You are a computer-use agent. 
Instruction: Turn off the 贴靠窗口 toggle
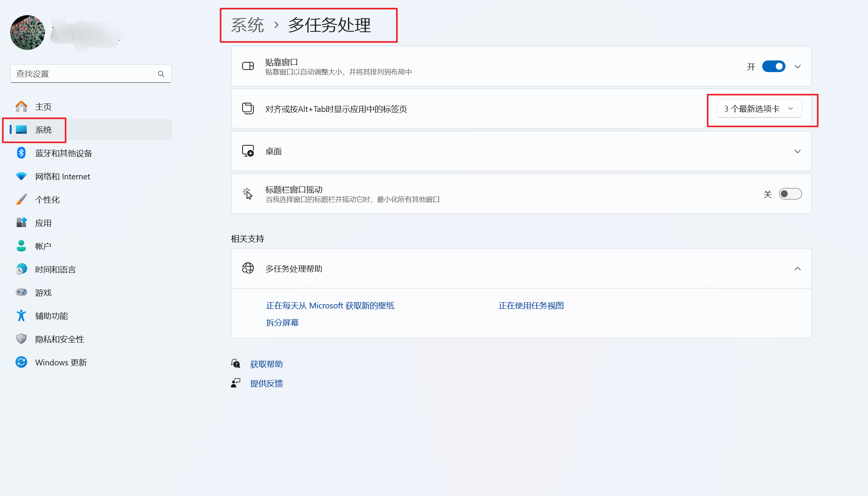click(773, 67)
